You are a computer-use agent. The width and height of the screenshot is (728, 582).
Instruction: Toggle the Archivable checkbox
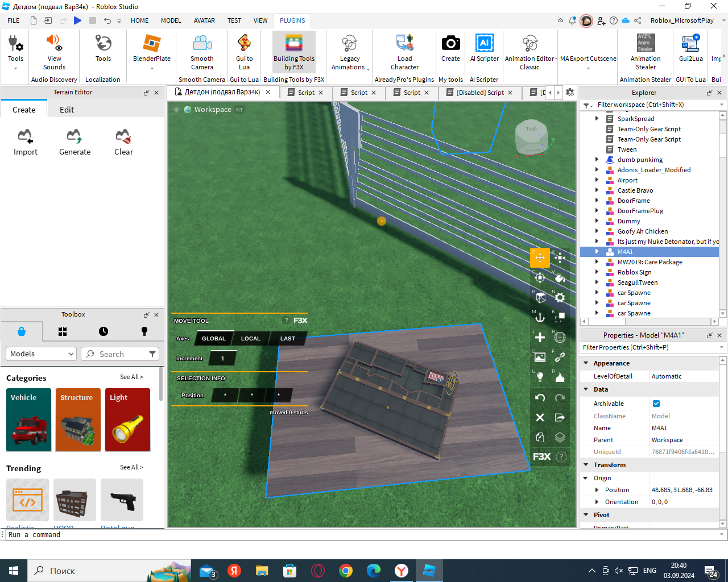click(656, 404)
